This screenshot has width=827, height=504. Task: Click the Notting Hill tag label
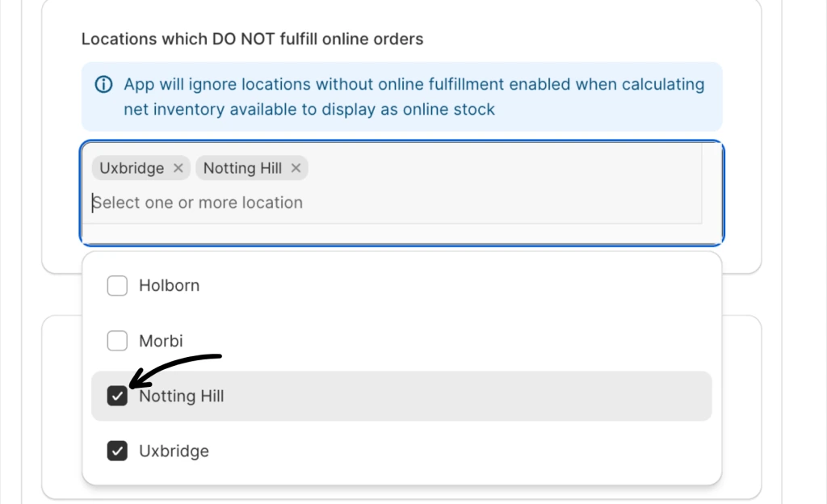242,168
